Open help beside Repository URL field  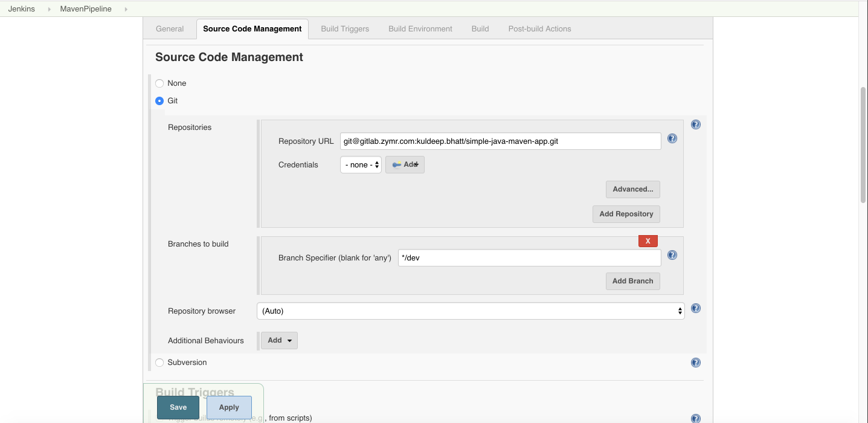pos(672,138)
